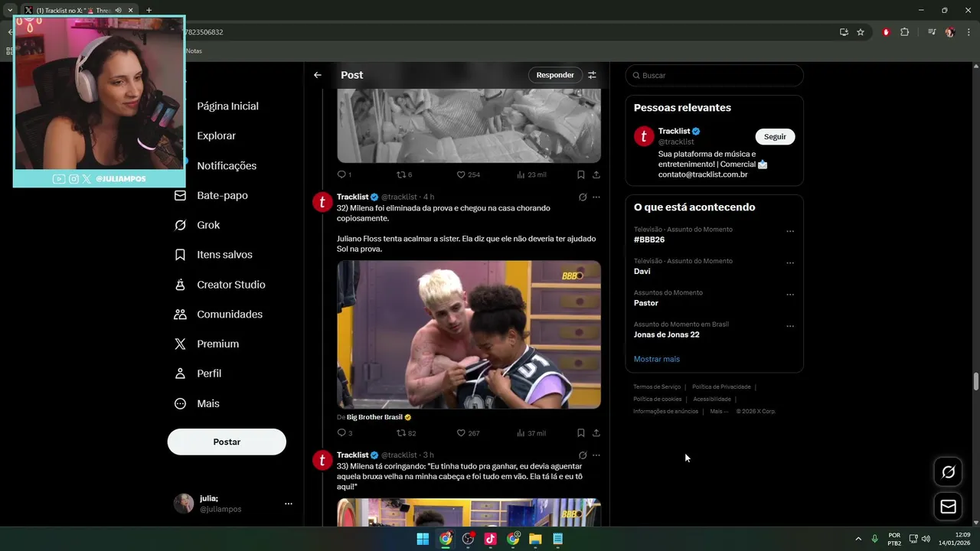Image resolution: width=980 pixels, height=551 pixels.
Task: Open Tracklist profile in Pessoas relevantes
Action: tap(675, 132)
